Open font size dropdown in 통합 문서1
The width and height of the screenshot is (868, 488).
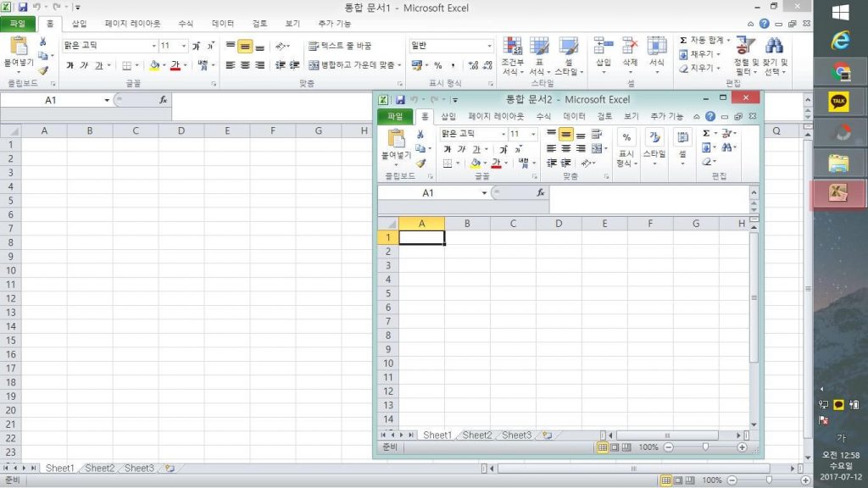click(183, 46)
